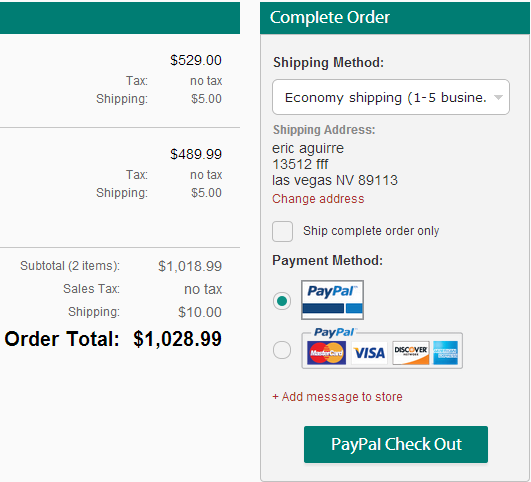Image resolution: width=531 pixels, height=482 pixels.
Task: Click the Economy shipping dropdown arrow
Action: pyautogui.click(x=498, y=98)
